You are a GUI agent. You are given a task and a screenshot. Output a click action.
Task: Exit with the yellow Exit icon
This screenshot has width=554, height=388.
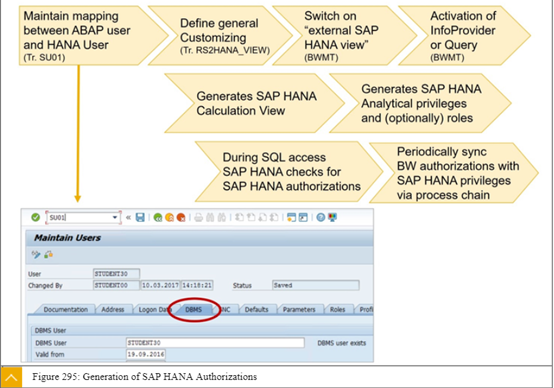point(169,217)
